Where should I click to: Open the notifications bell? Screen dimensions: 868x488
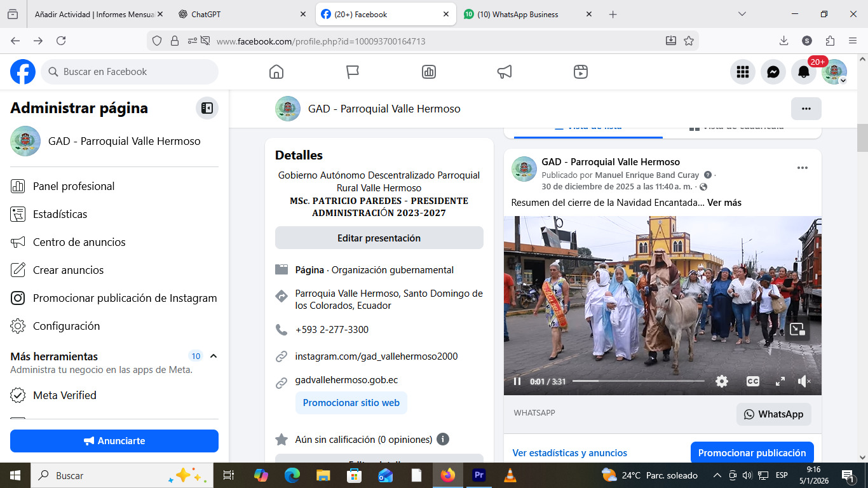(804, 72)
